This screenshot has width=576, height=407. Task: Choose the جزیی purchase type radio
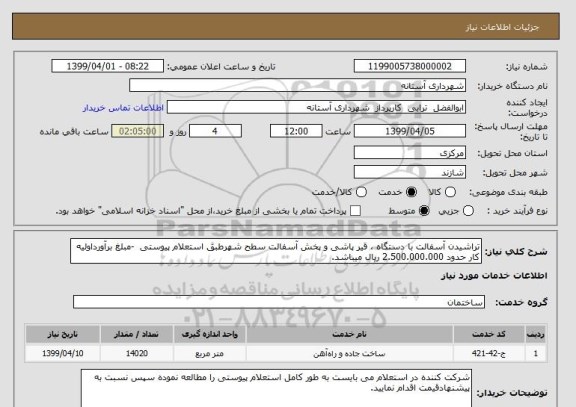468,211
